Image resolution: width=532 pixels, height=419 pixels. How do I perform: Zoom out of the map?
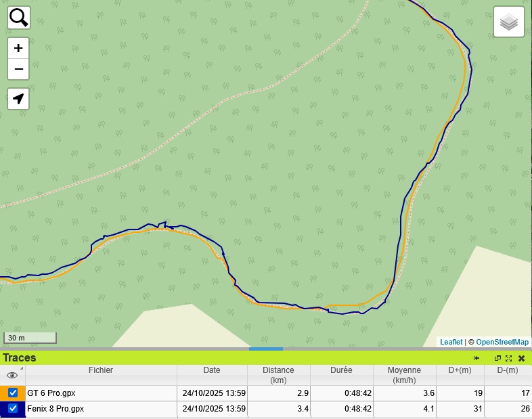coord(18,69)
